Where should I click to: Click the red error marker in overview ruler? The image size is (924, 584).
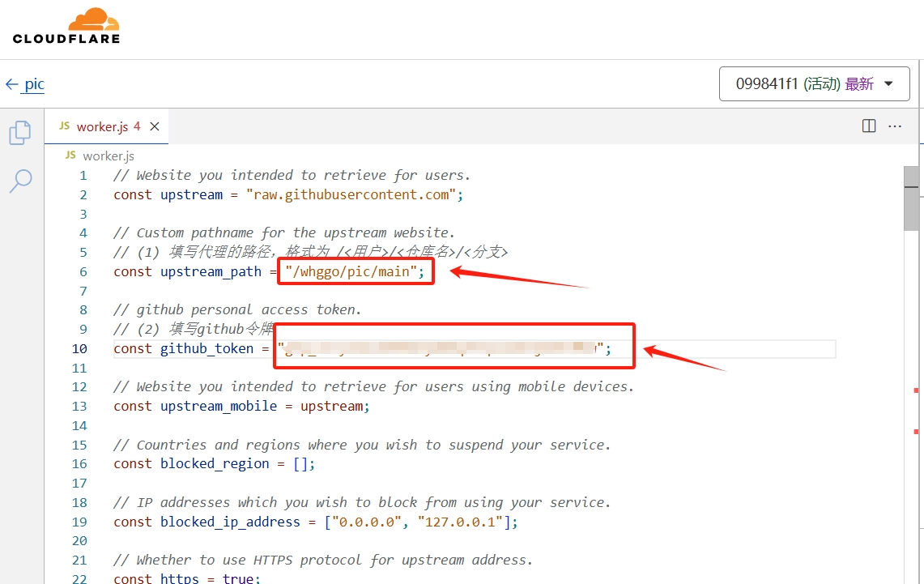coord(917,390)
